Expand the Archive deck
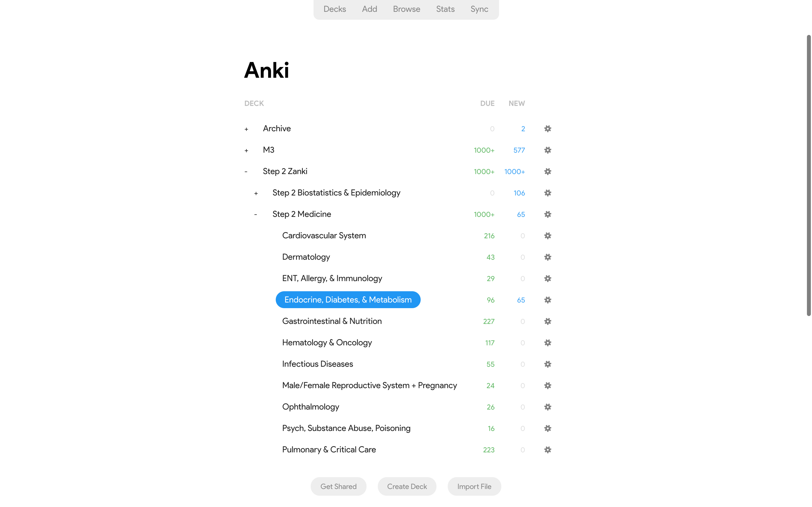The width and height of the screenshot is (812, 507). point(246,129)
